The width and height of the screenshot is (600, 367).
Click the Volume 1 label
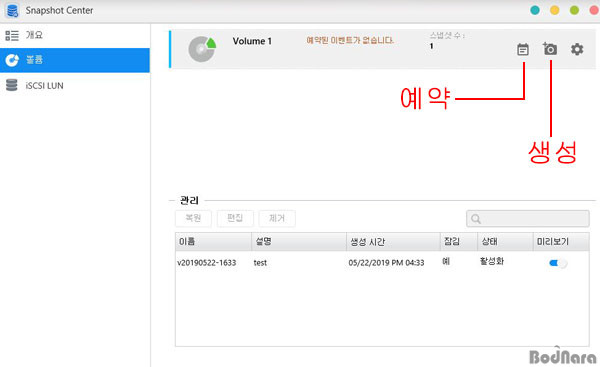click(x=252, y=41)
